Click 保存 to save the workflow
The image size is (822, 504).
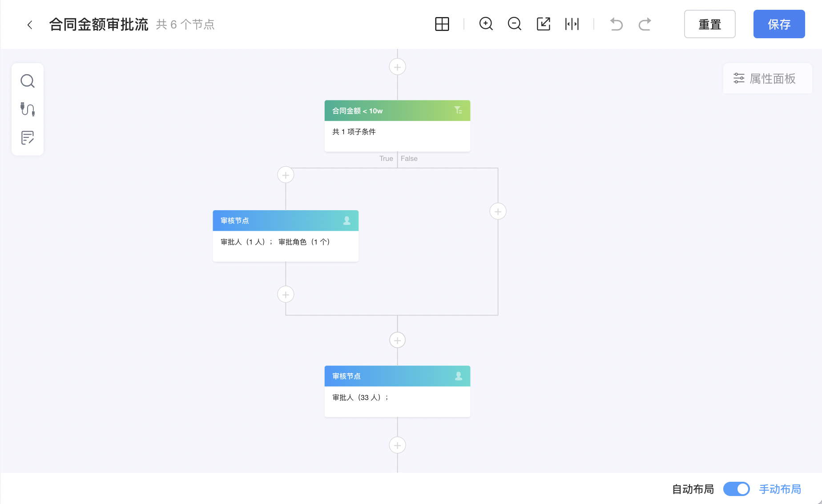click(x=779, y=24)
